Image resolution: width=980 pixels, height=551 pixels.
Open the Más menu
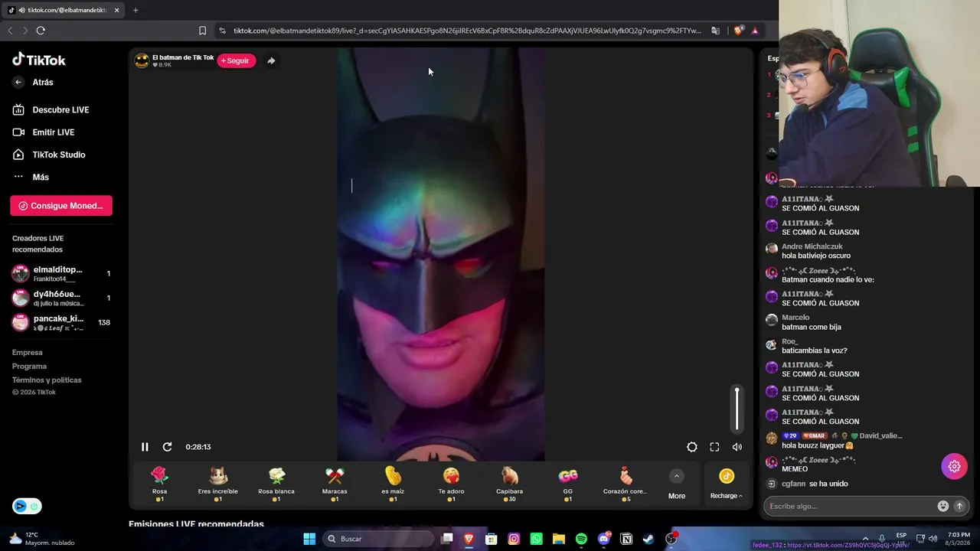click(31, 177)
